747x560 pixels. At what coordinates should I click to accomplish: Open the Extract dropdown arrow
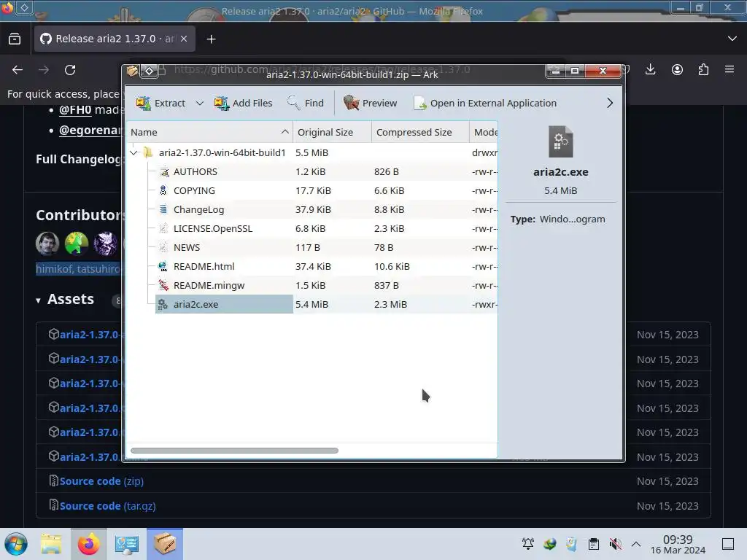(200, 103)
